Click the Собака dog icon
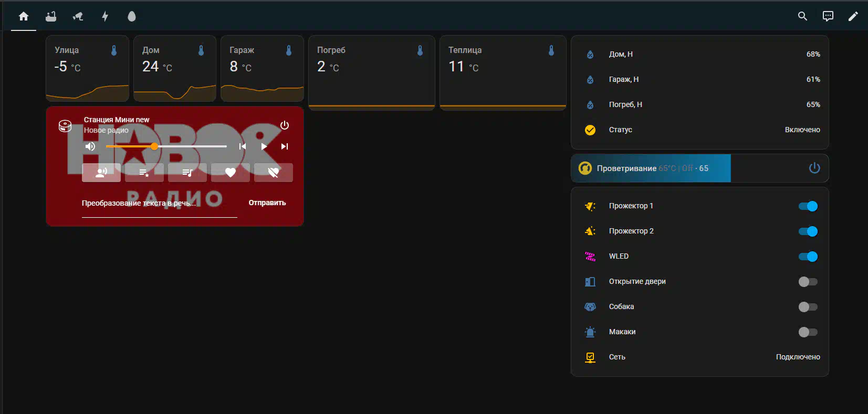The image size is (868, 414). point(590,306)
